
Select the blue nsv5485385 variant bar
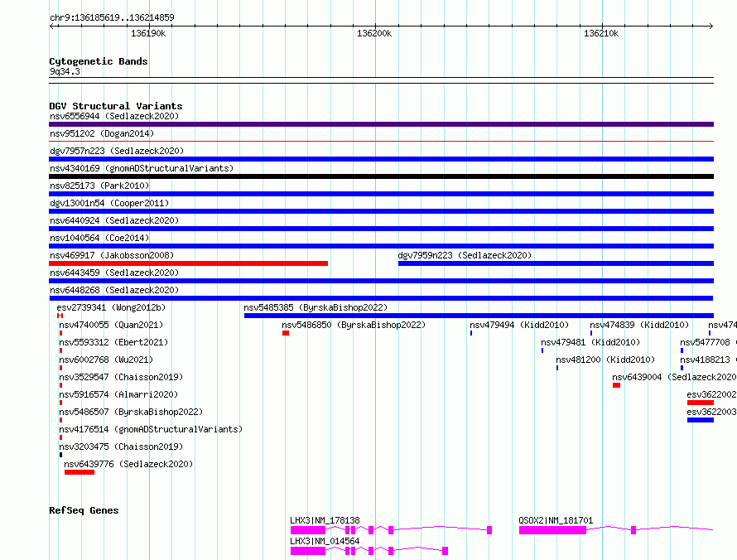[x=479, y=316]
